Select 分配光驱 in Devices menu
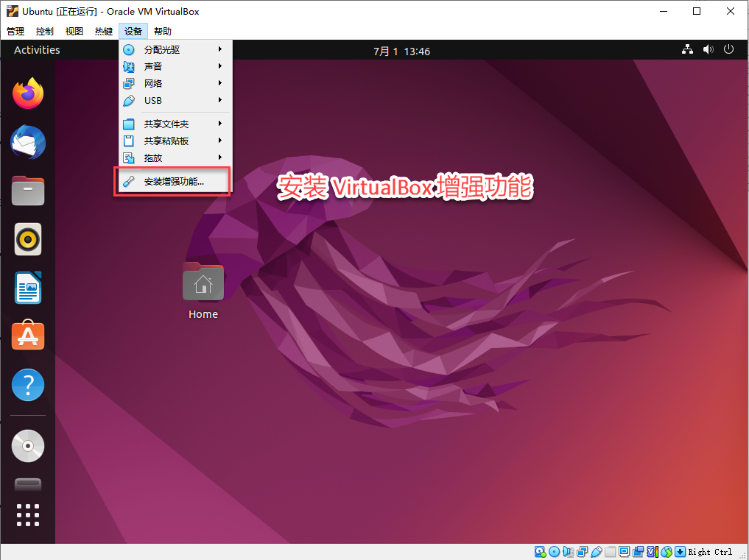 (175, 49)
